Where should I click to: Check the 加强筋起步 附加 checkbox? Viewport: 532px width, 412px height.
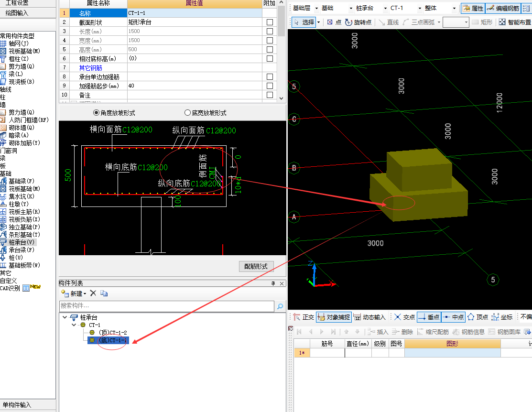[270, 86]
